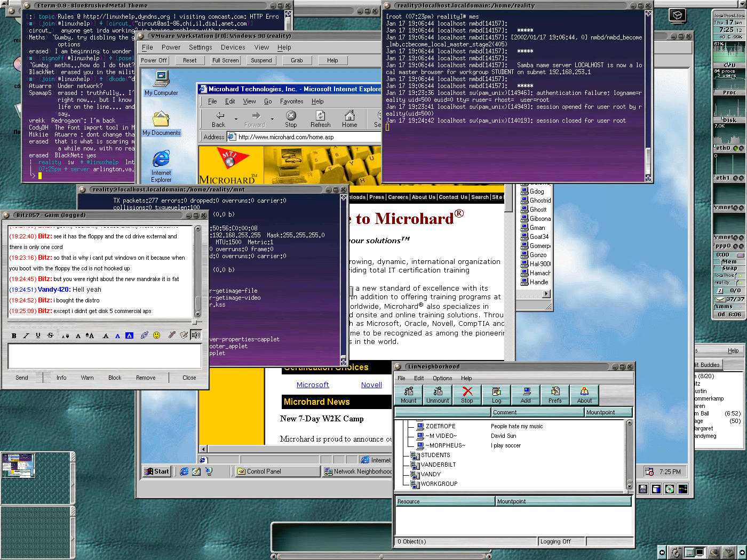Click the Stop red X in LinNeighborhood
Screen dimensions: 747x560
467,395
